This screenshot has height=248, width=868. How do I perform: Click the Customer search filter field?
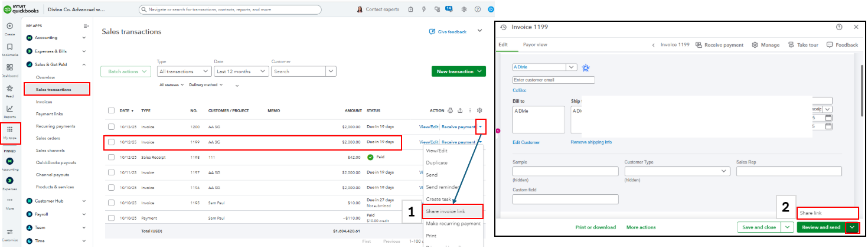tap(299, 71)
